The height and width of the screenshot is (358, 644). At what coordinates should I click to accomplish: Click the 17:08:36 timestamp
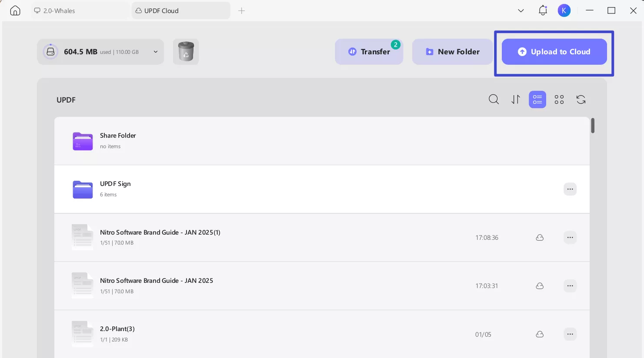(487, 238)
